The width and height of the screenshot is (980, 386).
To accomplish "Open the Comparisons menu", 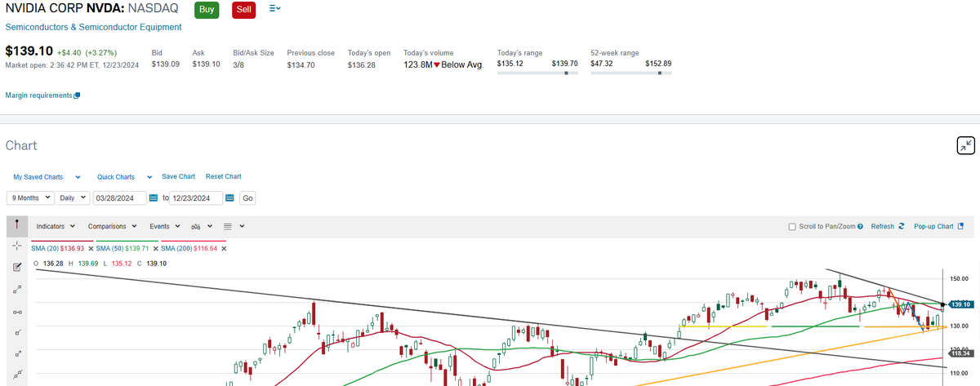I will pyautogui.click(x=114, y=226).
